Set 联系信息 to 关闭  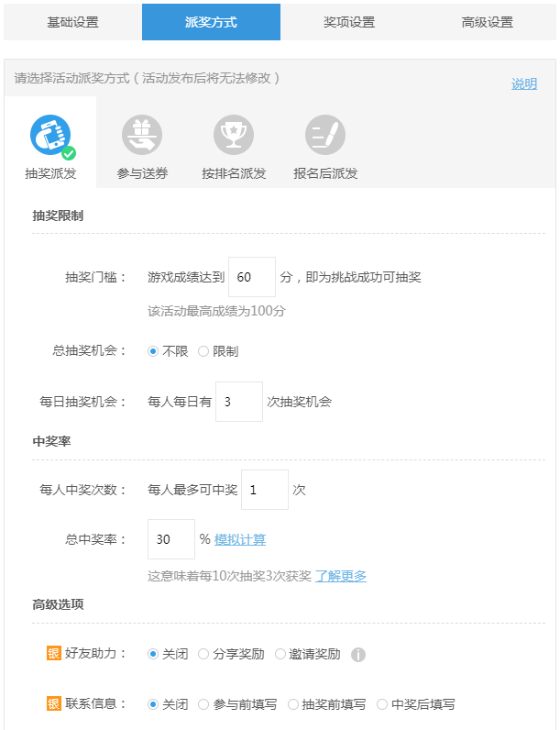pyautogui.click(x=153, y=704)
